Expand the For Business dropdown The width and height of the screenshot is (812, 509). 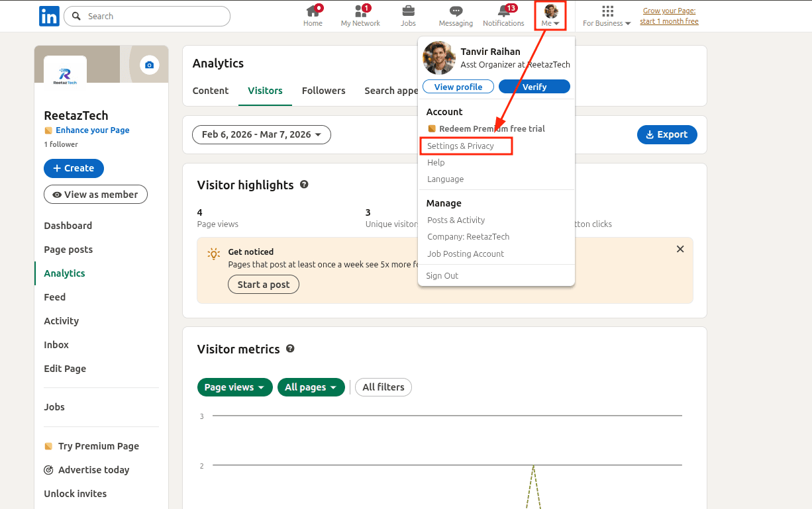point(607,16)
